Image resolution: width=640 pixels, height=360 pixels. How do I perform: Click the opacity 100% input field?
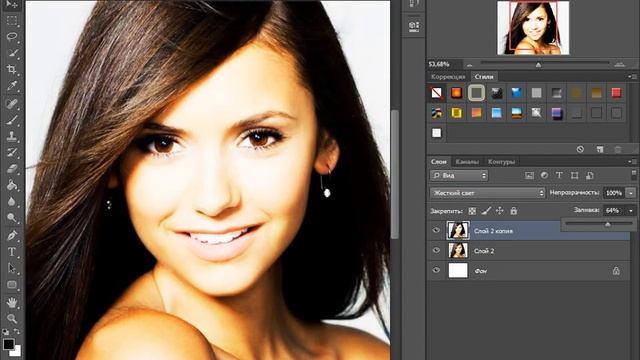[x=613, y=193]
